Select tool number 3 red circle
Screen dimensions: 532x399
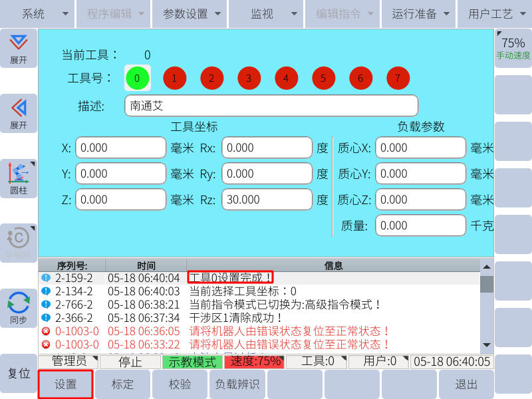point(249,78)
